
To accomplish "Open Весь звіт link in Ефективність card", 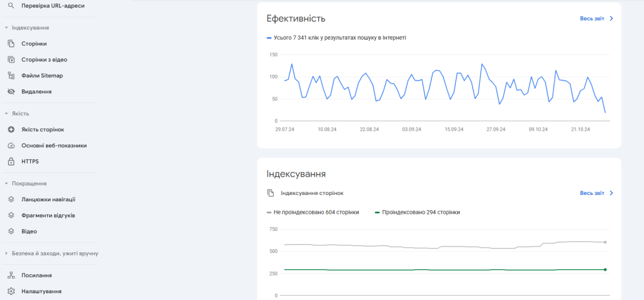I will [596, 19].
